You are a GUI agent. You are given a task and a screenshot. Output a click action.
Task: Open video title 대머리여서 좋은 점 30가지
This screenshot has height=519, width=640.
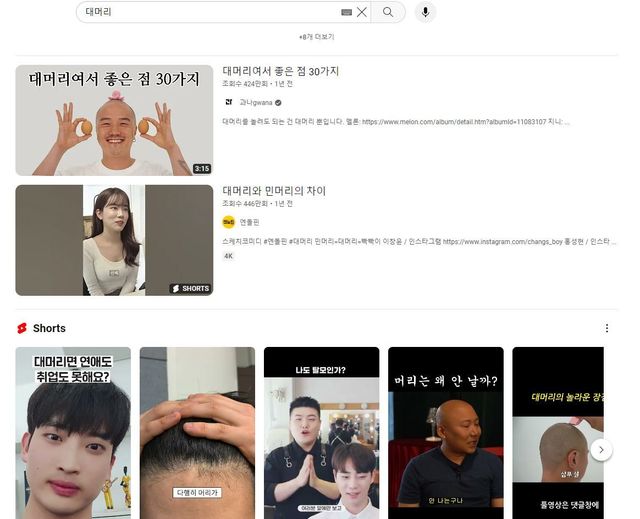pyautogui.click(x=280, y=71)
